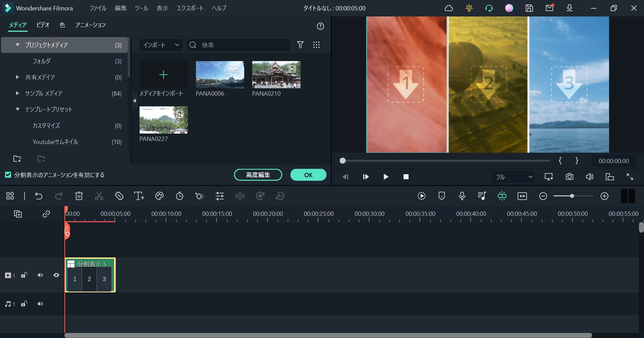Click the 高度編集 button

pos(258,175)
